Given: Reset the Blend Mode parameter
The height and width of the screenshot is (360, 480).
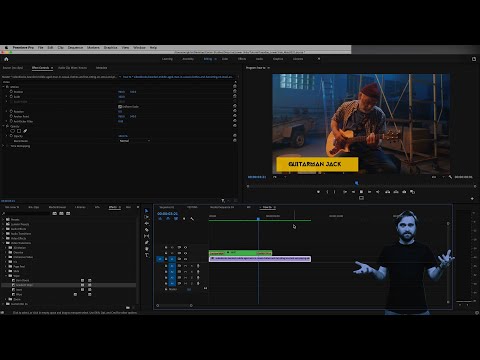Looking at the screenshot, I should 235,140.
